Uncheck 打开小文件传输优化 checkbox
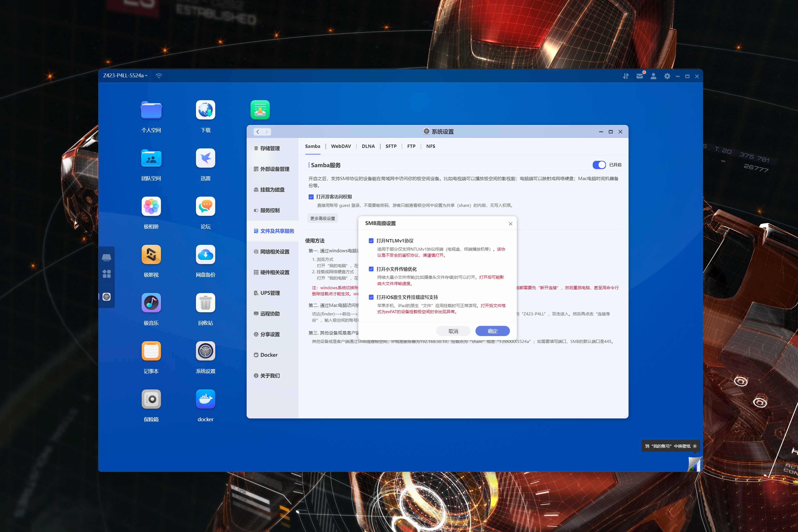Viewport: 798px width, 532px height. pyautogui.click(x=371, y=269)
